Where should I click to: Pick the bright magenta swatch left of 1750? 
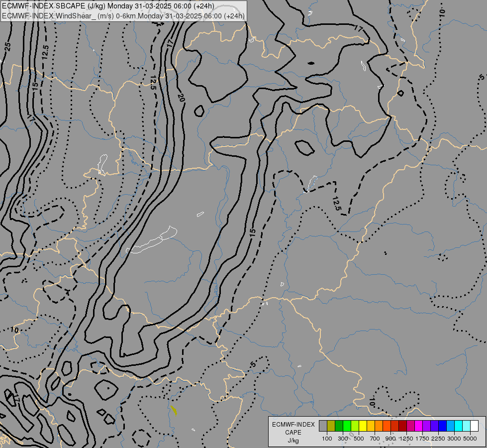coord(418,426)
